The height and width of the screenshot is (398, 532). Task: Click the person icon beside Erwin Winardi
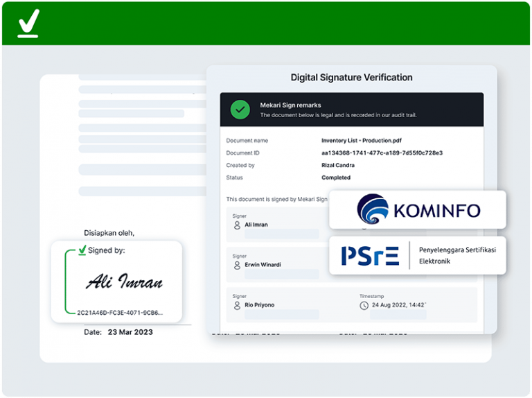pyautogui.click(x=238, y=265)
